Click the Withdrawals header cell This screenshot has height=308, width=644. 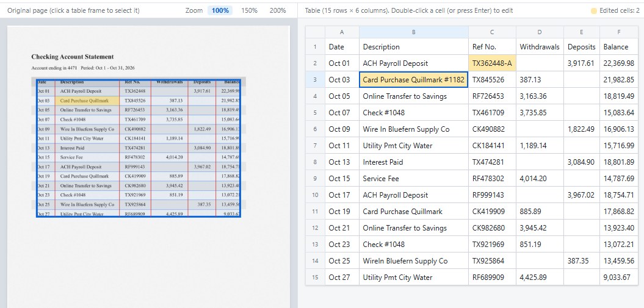[540, 47]
